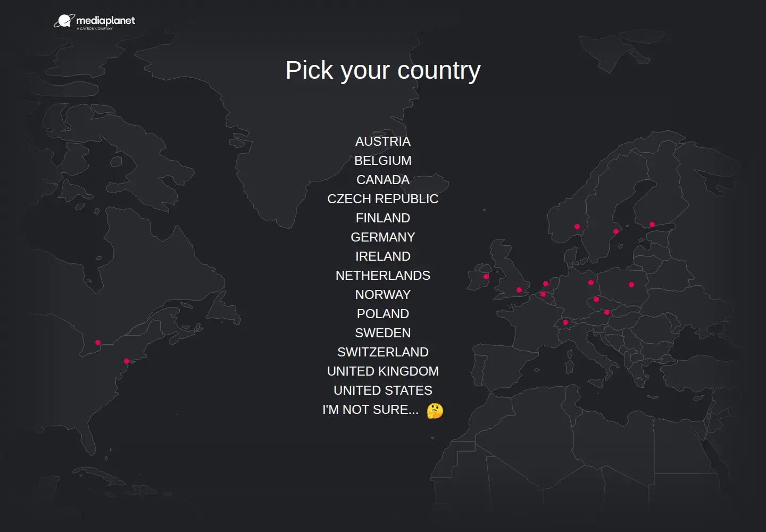Select Norway from the country list
The image size is (766, 532).
(x=383, y=295)
